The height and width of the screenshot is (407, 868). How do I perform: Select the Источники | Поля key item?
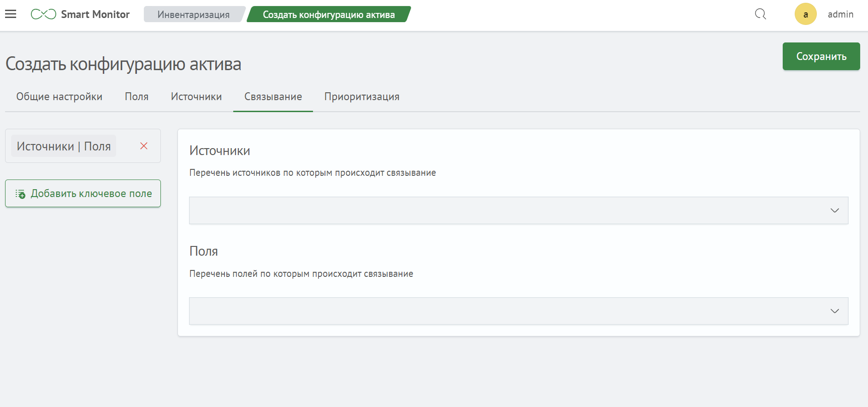point(64,146)
